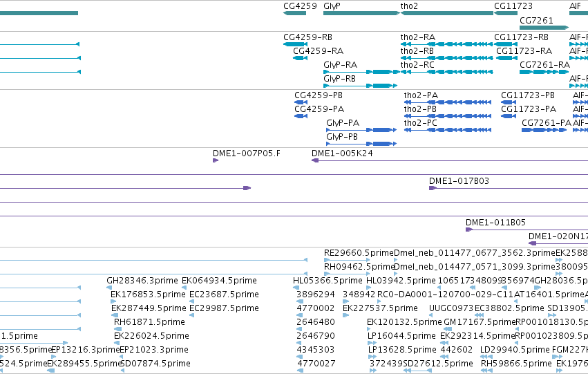
Task: Open the GH28346.3prime EST label
Action: [x=142, y=281]
